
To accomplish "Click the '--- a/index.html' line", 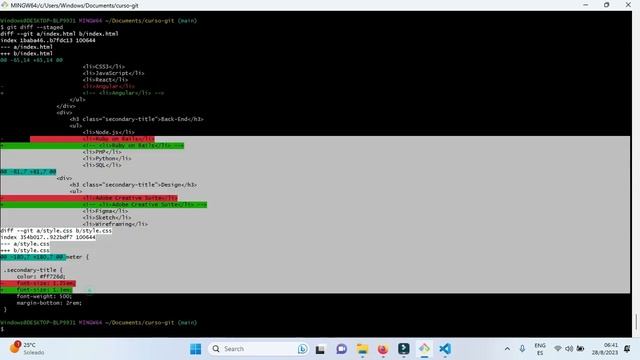I will tap(27, 47).
